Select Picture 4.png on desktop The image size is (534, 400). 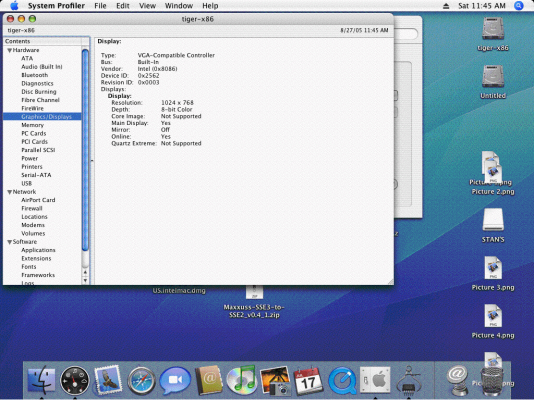[493, 316]
